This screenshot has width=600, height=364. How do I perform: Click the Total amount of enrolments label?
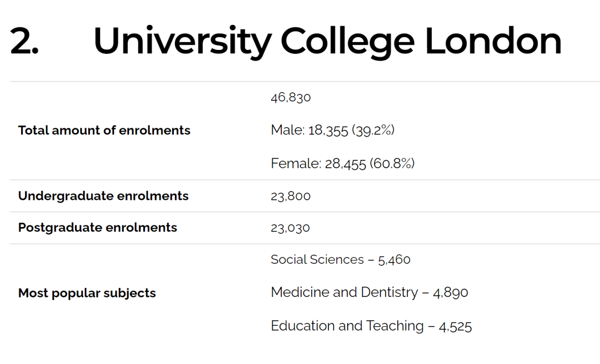pos(104,130)
